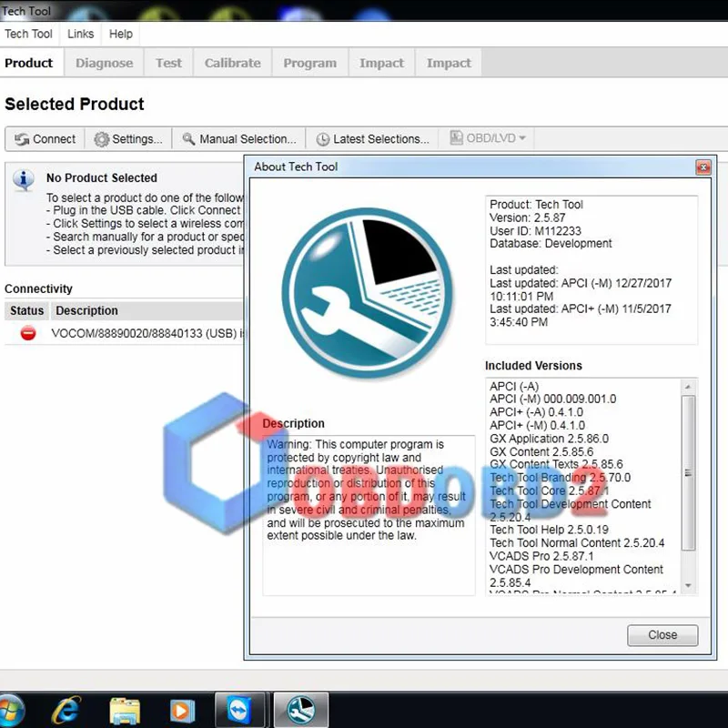Open the Help menu
Image resolution: width=728 pixels, height=728 pixels.
click(121, 34)
